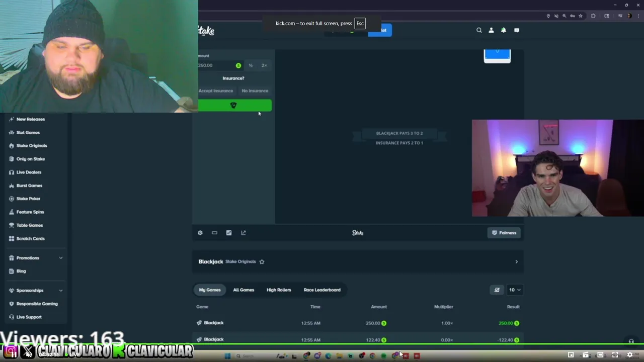The height and width of the screenshot is (362, 644).
Task: Select the No insurance option
Action: 255,91
